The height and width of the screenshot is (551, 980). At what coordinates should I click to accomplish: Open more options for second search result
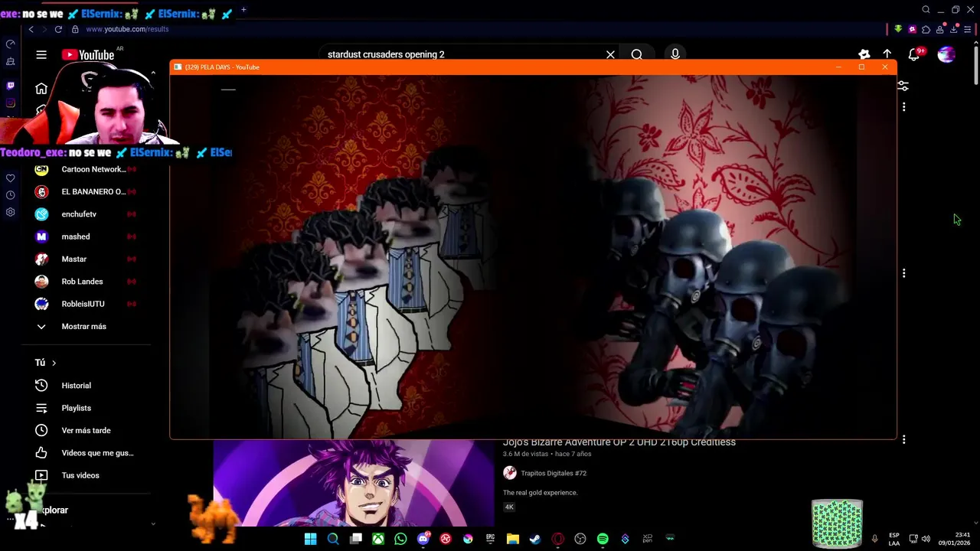tap(903, 273)
